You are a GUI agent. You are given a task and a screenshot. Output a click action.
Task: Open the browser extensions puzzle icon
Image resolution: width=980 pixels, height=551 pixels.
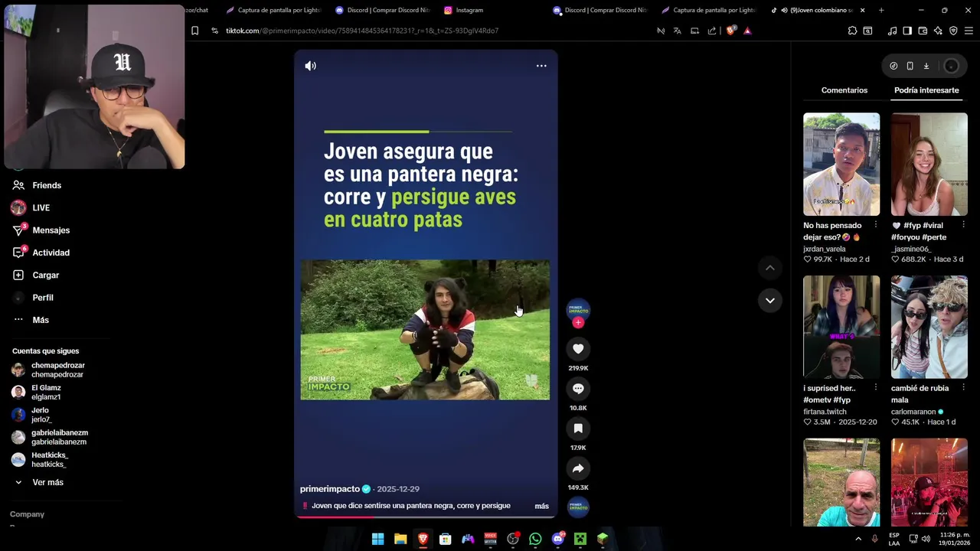click(852, 31)
